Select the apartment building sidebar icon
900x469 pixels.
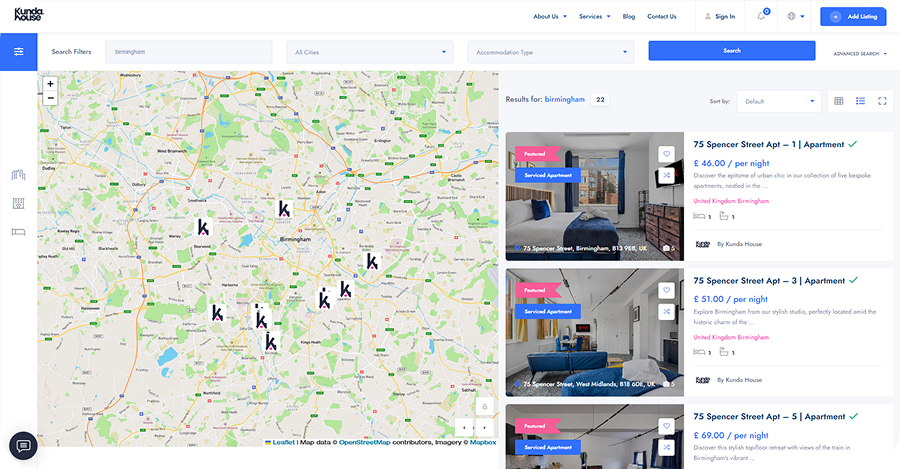pyautogui.click(x=18, y=203)
